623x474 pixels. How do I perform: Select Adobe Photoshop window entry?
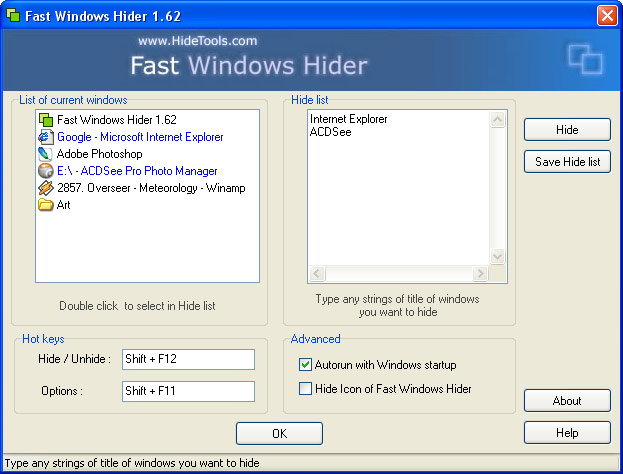click(99, 154)
